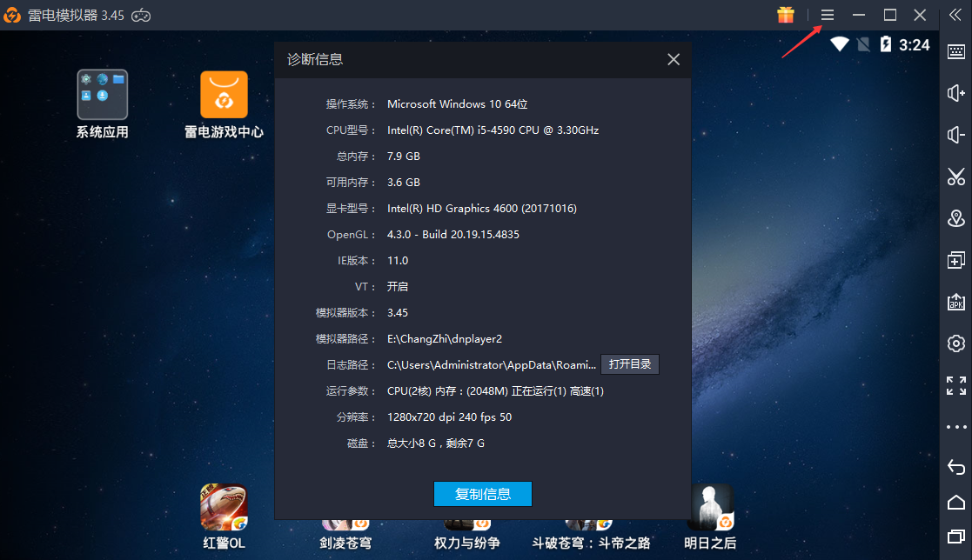The height and width of the screenshot is (560, 972).
Task: Expand more sidebar functions
Action: [x=955, y=426]
